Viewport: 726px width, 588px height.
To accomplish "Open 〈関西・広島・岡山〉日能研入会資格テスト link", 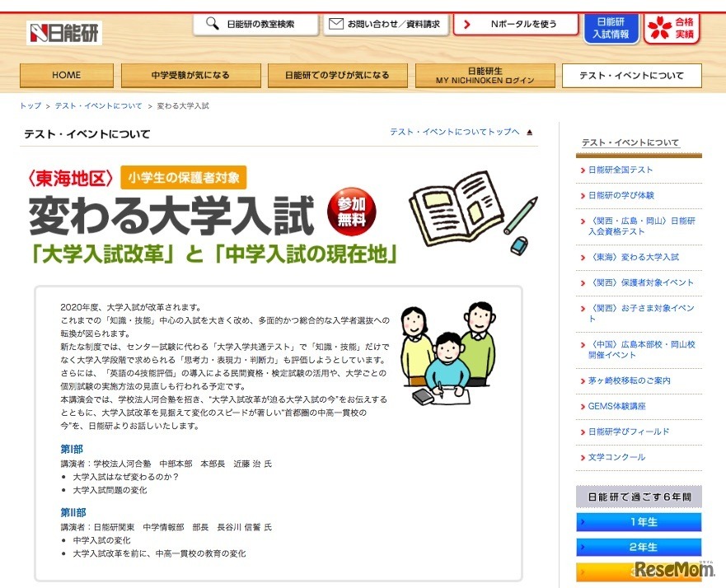I will coord(642,226).
